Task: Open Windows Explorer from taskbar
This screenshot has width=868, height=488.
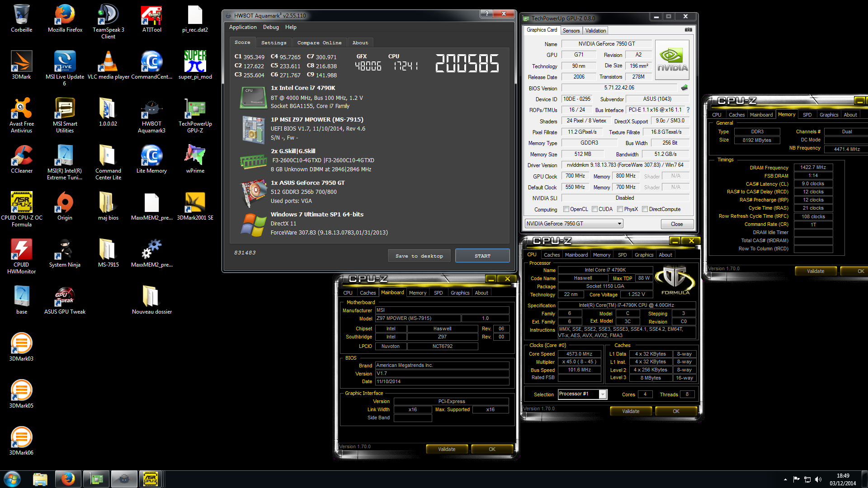Action: (40, 479)
